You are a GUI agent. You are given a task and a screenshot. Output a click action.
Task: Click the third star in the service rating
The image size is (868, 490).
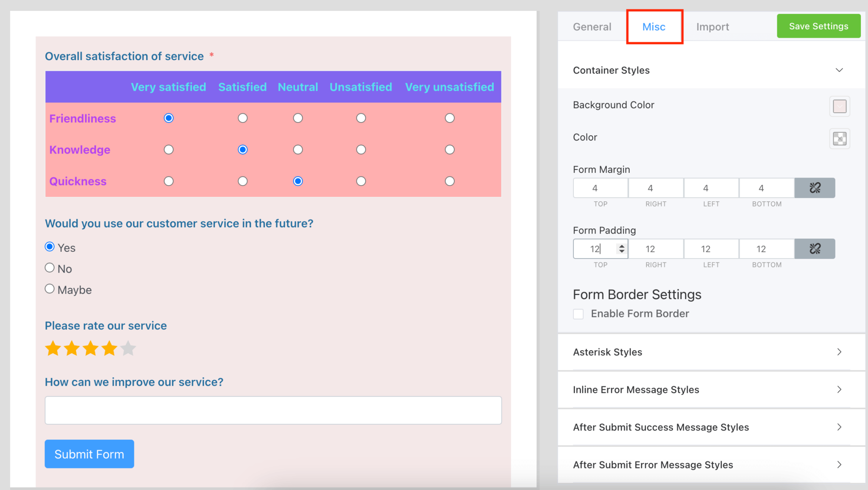[x=90, y=348]
